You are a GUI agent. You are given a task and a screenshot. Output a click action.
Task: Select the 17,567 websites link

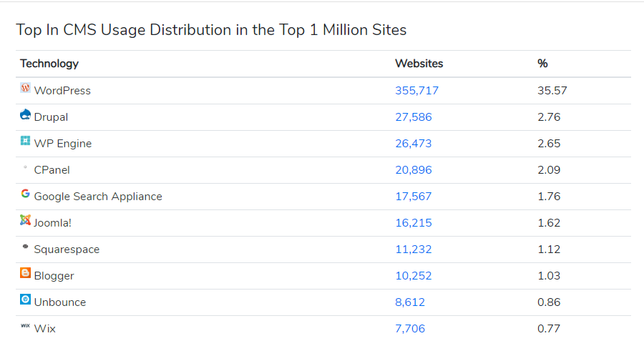414,197
